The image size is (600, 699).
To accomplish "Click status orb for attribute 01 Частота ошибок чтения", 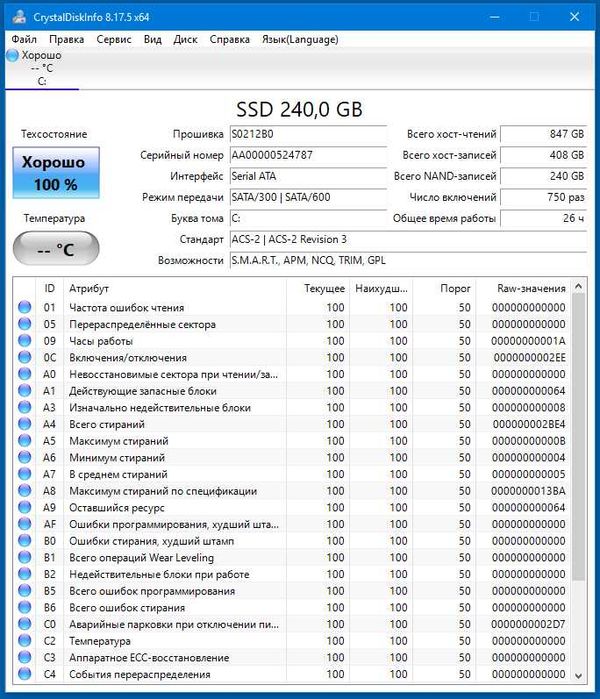I will point(25,307).
